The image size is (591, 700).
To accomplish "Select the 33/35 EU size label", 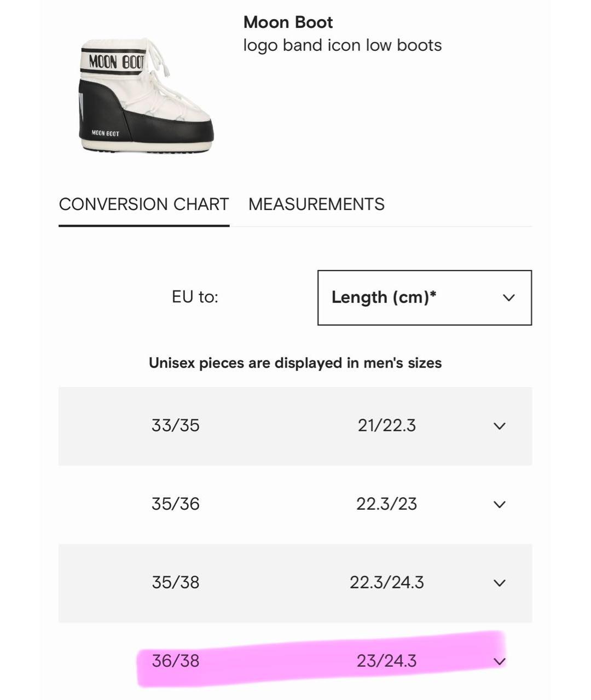I will [175, 425].
